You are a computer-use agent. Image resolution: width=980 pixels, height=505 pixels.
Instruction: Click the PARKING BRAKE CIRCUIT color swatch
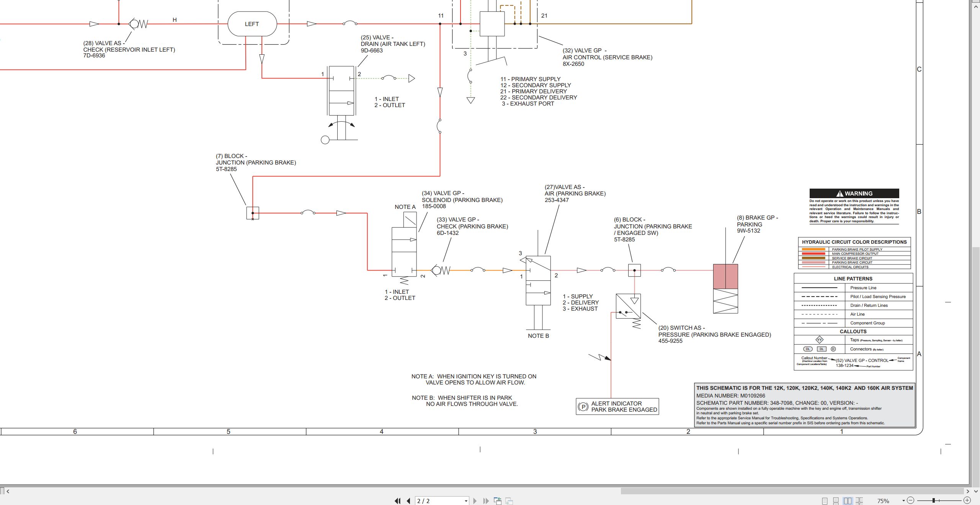click(x=813, y=262)
